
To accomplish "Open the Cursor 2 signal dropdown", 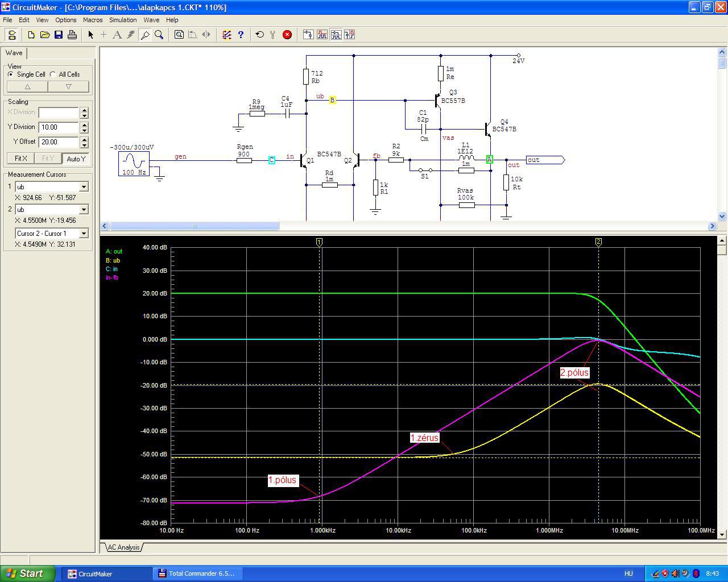I will coord(84,210).
